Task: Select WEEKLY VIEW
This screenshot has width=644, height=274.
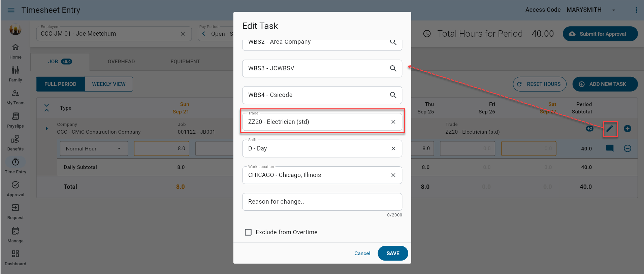Action: tap(109, 84)
